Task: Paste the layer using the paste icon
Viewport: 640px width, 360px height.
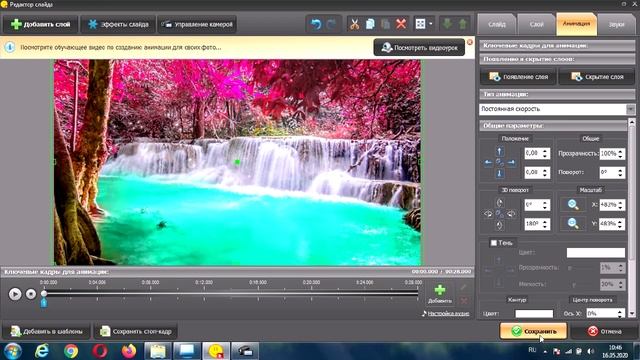Action: 385,24
